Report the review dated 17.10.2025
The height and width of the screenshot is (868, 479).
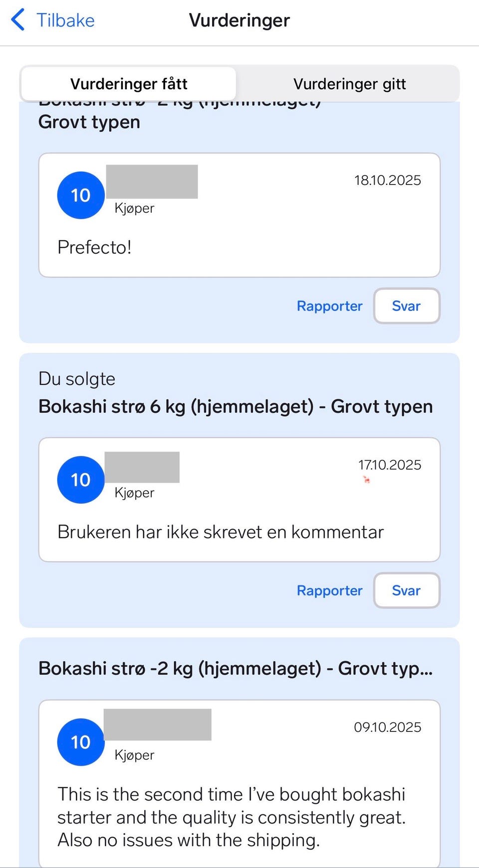pos(329,590)
